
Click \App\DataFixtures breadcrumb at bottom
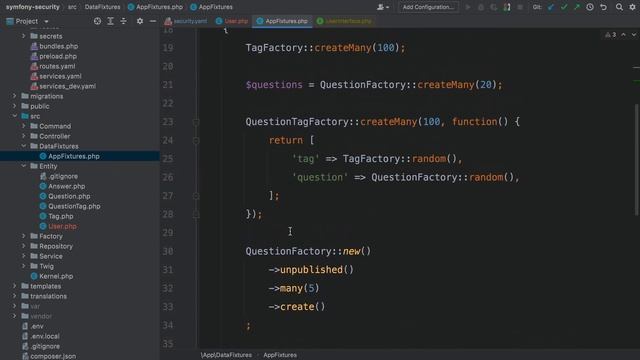[x=226, y=355]
